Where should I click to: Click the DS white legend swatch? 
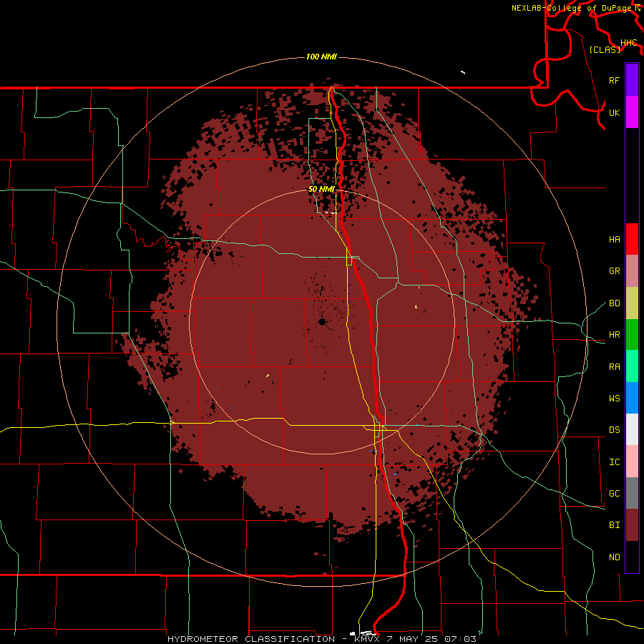tap(632, 429)
